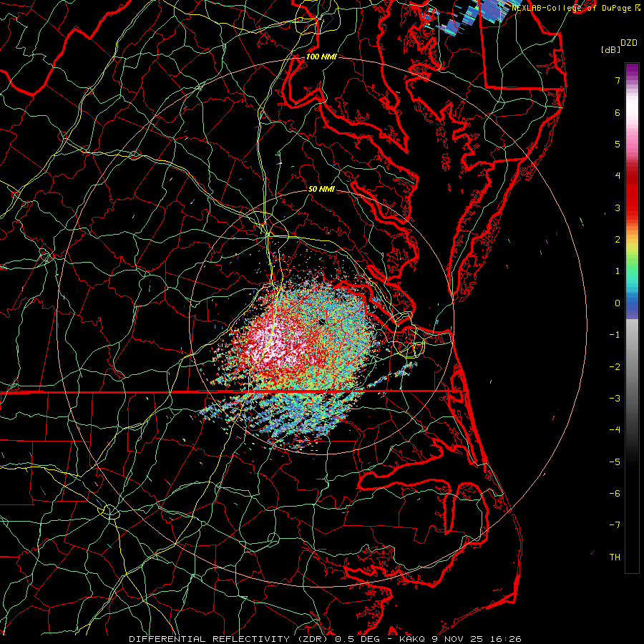Click the 4 value on the color scale
Image resolution: width=644 pixels, height=644 pixels.
pos(618,176)
